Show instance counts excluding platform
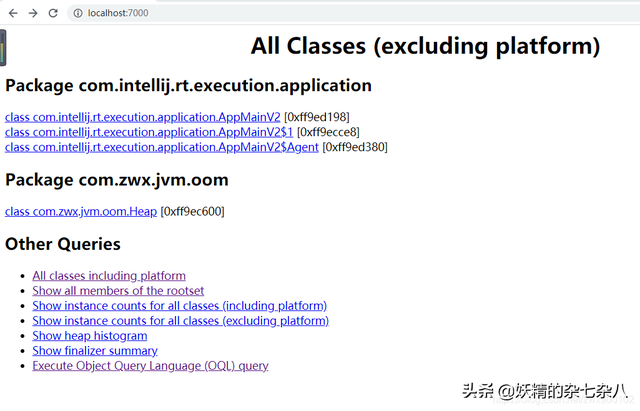Viewport: 640px width, 411px height. [180, 321]
